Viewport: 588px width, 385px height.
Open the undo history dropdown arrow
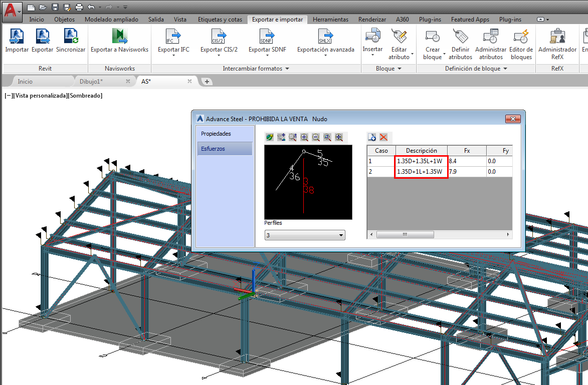pos(100,7)
